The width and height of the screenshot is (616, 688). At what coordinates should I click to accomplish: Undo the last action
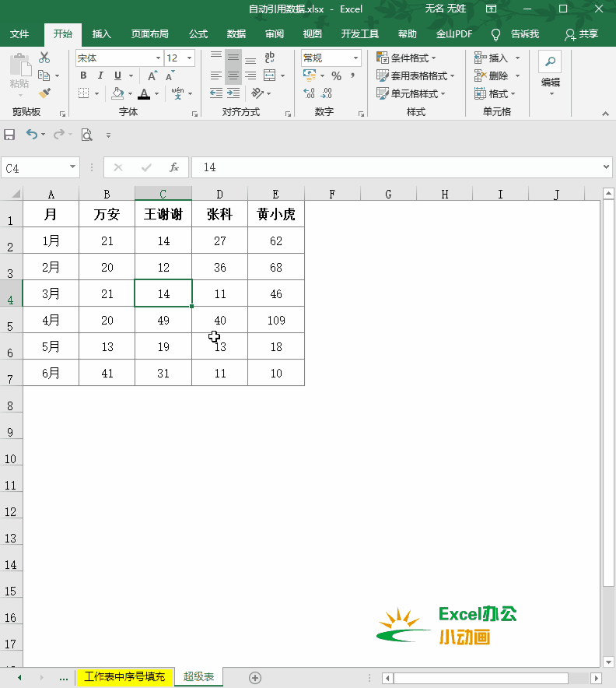click(x=31, y=135)
